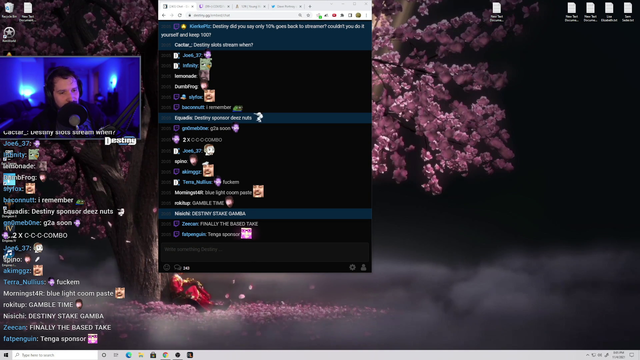The image size is (640, 360).
Task: Open black round app icon on taskbar
Action: (178, 355)
